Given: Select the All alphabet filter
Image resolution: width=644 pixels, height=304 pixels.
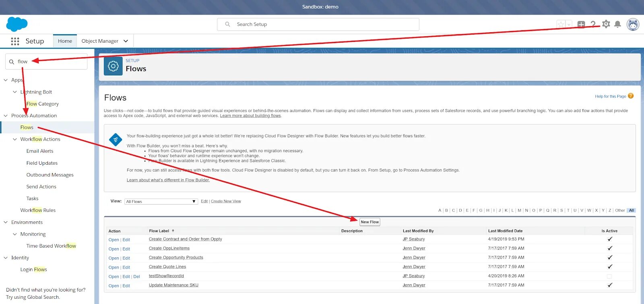Looking at the screenshot, I should pyautogui.click(x=632, y=210).
